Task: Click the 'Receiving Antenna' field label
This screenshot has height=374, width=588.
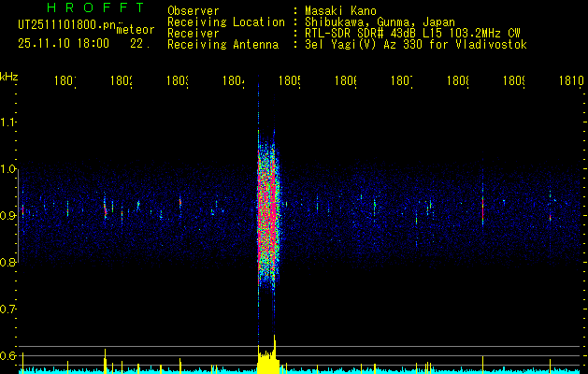Action: click(222, 45)
